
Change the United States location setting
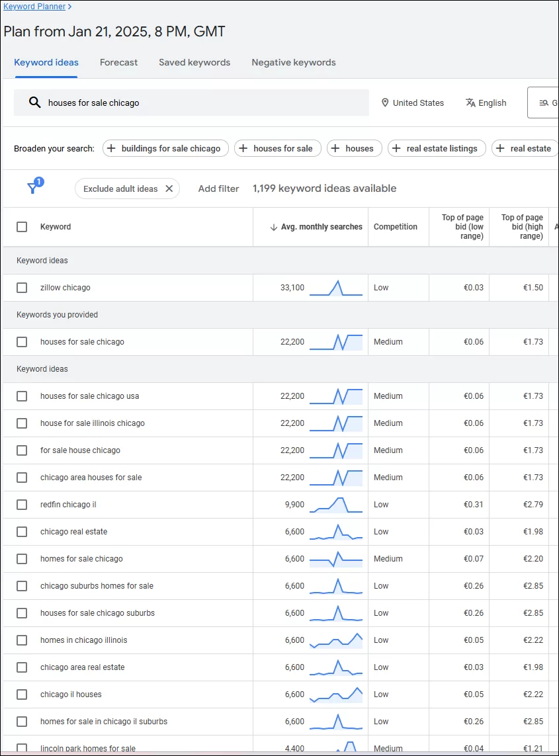412,103
